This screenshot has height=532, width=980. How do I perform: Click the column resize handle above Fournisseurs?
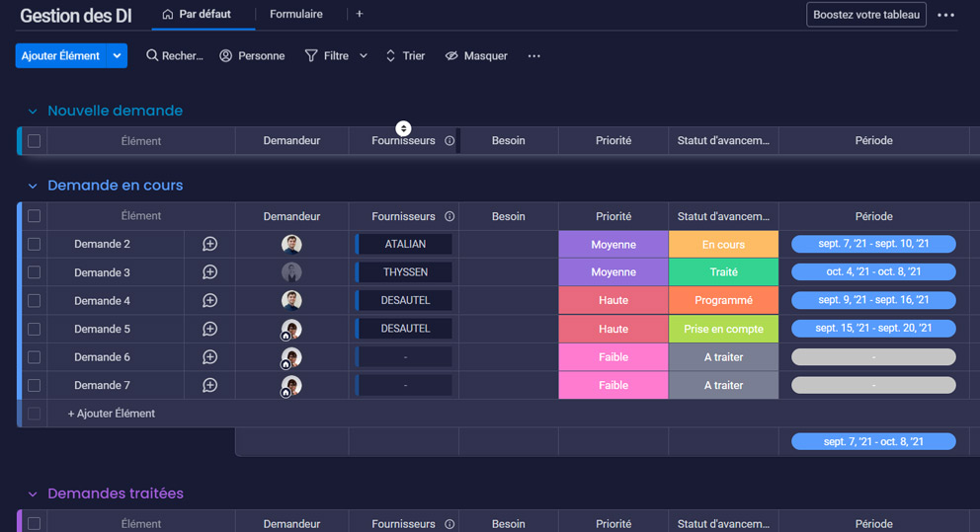403,128
